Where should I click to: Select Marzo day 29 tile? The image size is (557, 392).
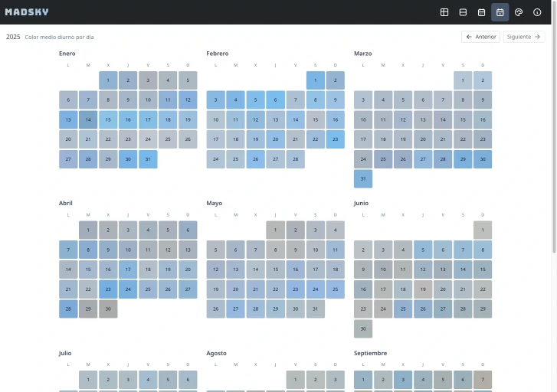click(463, 159)
